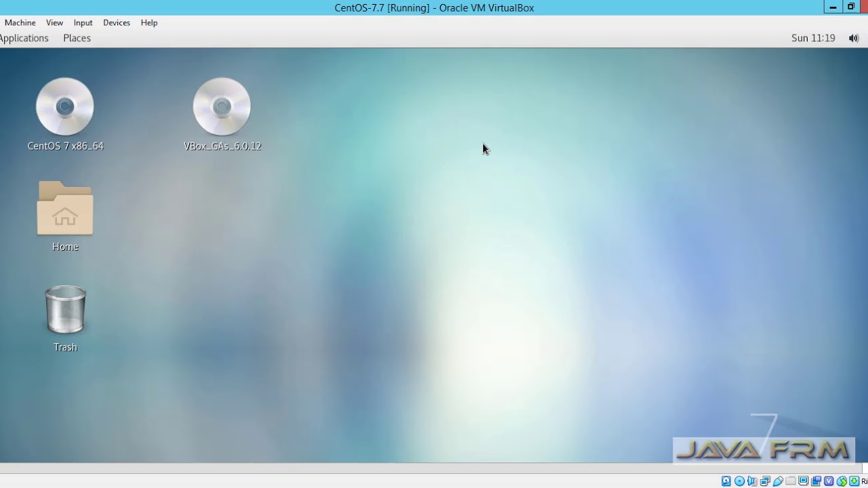Minimize the VirtualBox window
This screenshot has height=488, width=868.
(833, 7)
